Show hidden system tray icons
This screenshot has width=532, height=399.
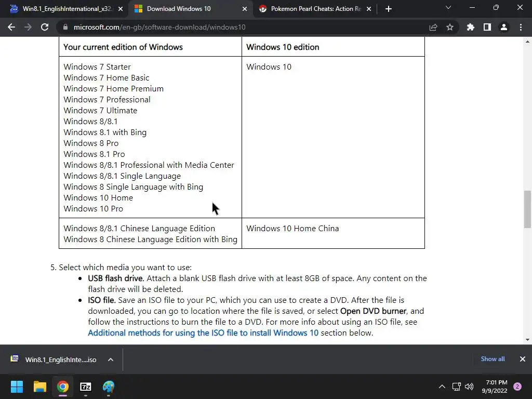(x=442, y=387)
